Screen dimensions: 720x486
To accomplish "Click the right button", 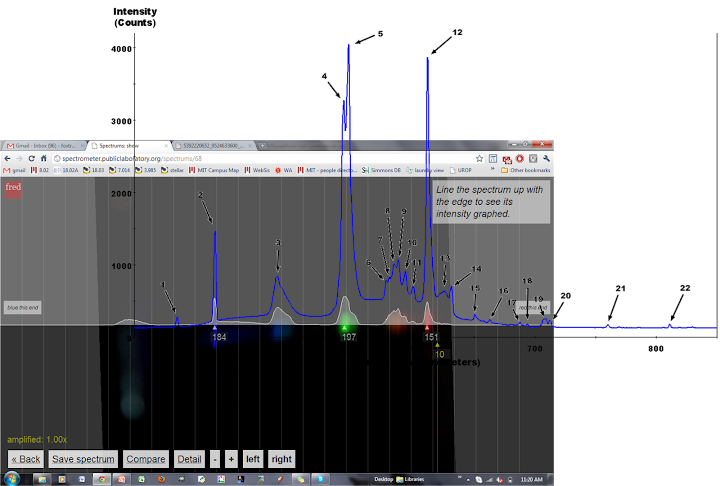I will click(x=281, y=459).
